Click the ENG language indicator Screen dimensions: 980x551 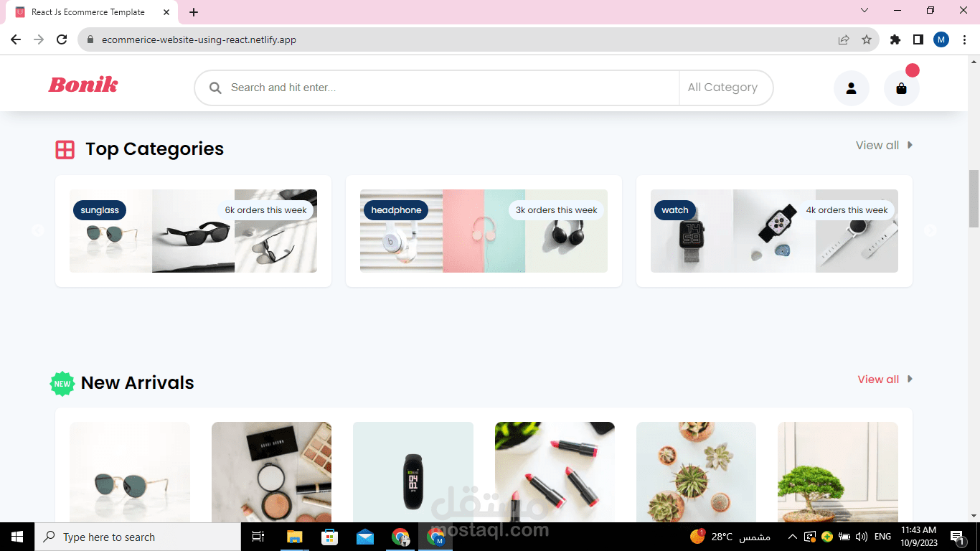pos(883,537)
